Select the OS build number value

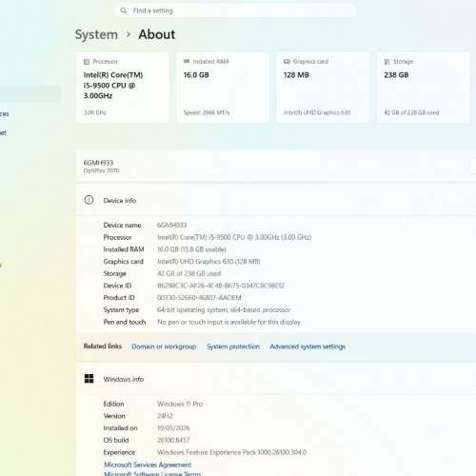[173, 440]
